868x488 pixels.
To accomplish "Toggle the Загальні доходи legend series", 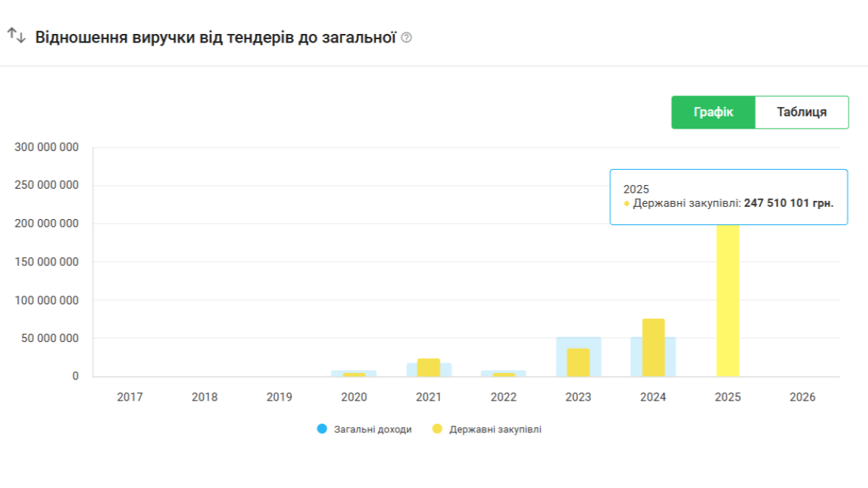I will [372, 429].
